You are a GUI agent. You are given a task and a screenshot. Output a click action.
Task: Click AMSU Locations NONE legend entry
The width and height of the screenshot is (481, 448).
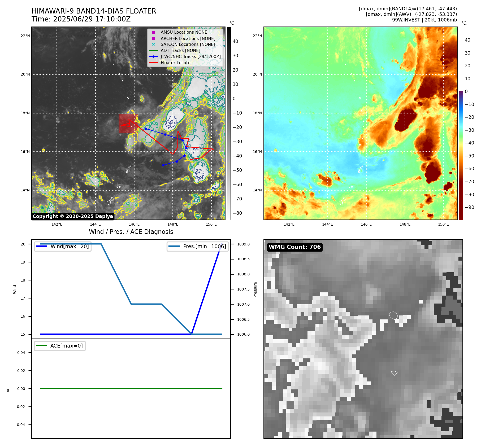184,32
